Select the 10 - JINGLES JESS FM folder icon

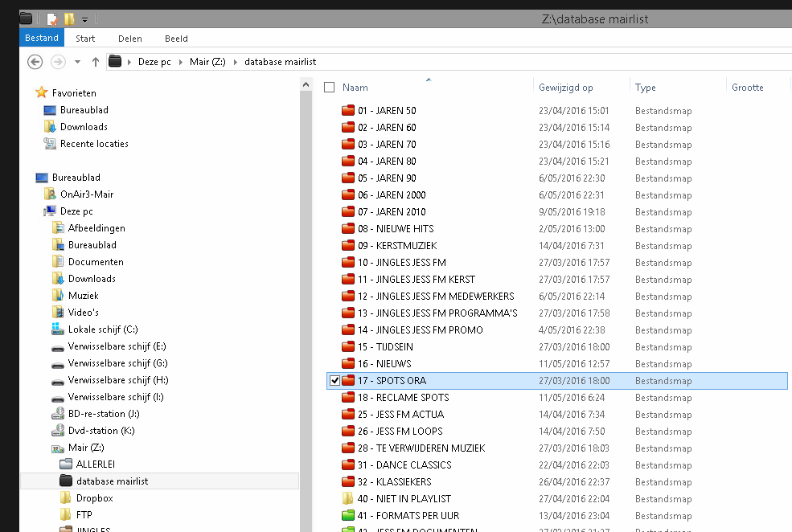pyautogui.click(x=348, y=262)
